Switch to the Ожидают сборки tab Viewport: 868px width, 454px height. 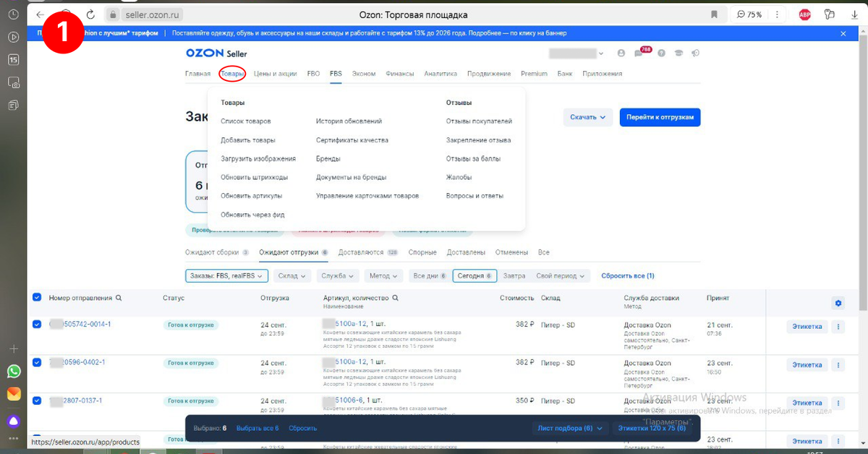pos(217,252)
